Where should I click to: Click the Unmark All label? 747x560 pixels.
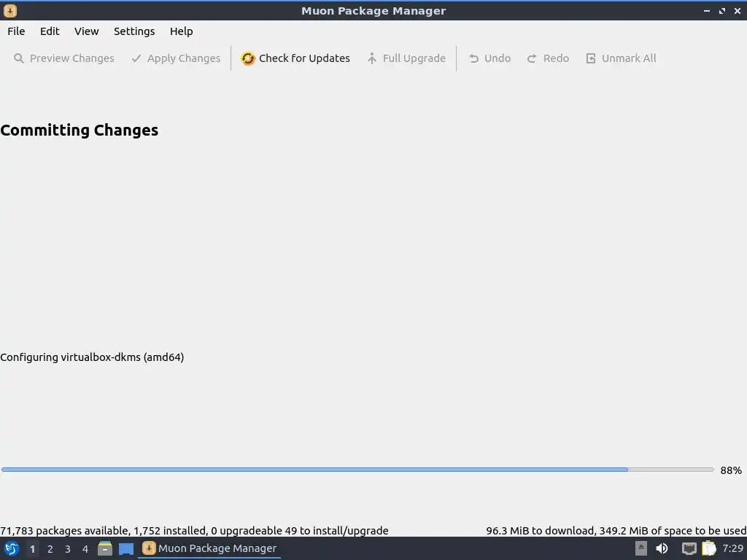click(629, 58)
